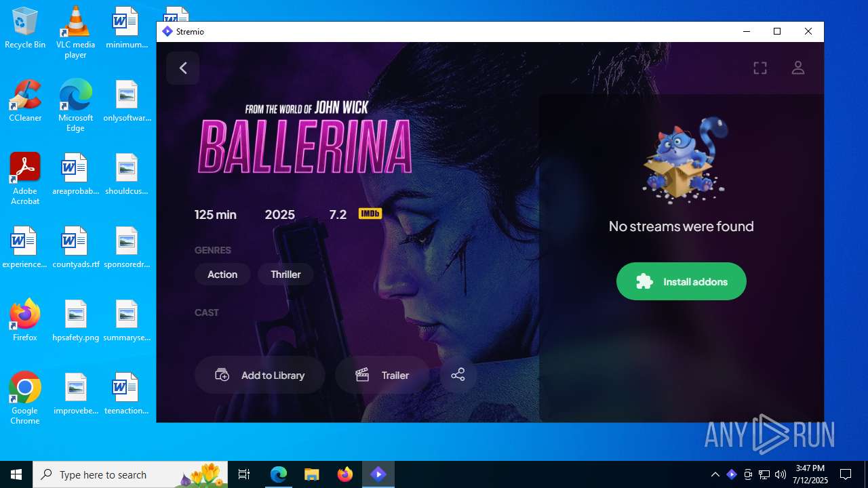Open the notification center icon

[846, 474]
